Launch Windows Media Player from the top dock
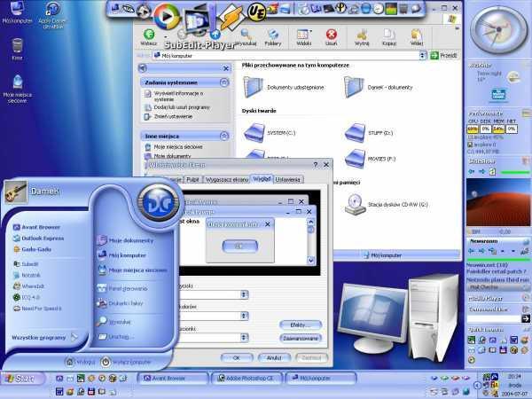532x399 pixels. click(167, 16)
